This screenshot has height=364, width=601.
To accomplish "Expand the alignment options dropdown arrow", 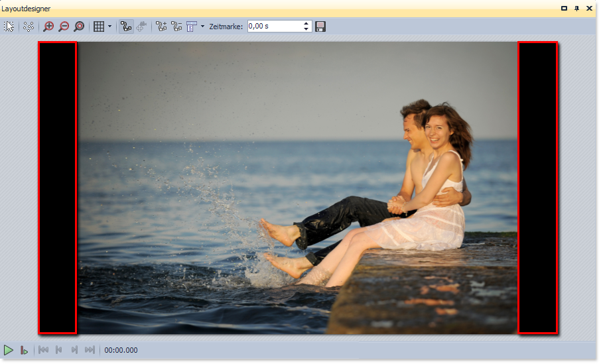I will pyautogui.click(x=202, y=27).
